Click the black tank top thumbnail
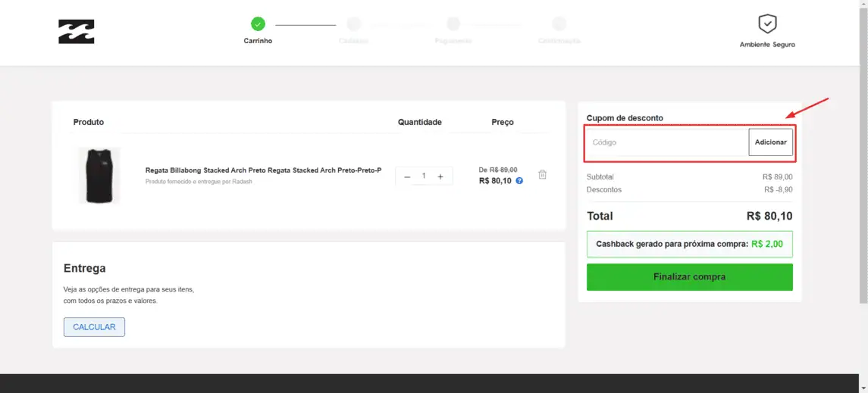The width and height of the screenshot is (868, 393). point(99,175)
